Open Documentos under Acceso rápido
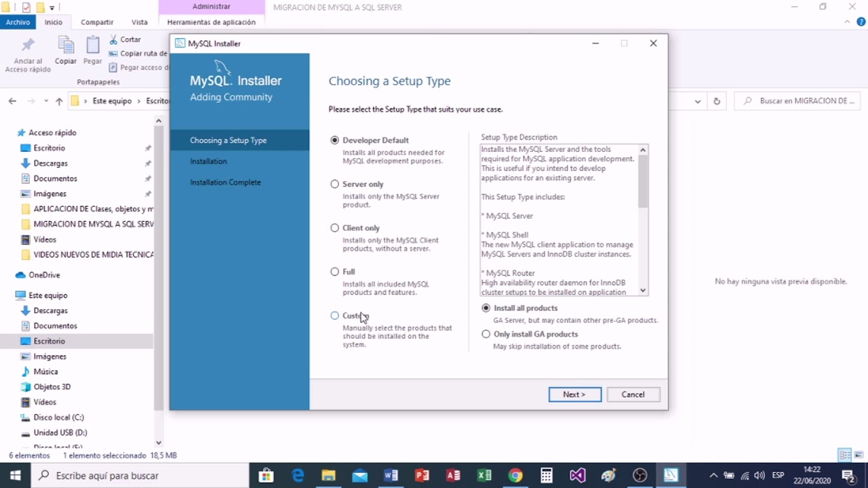 coord(55,179)
